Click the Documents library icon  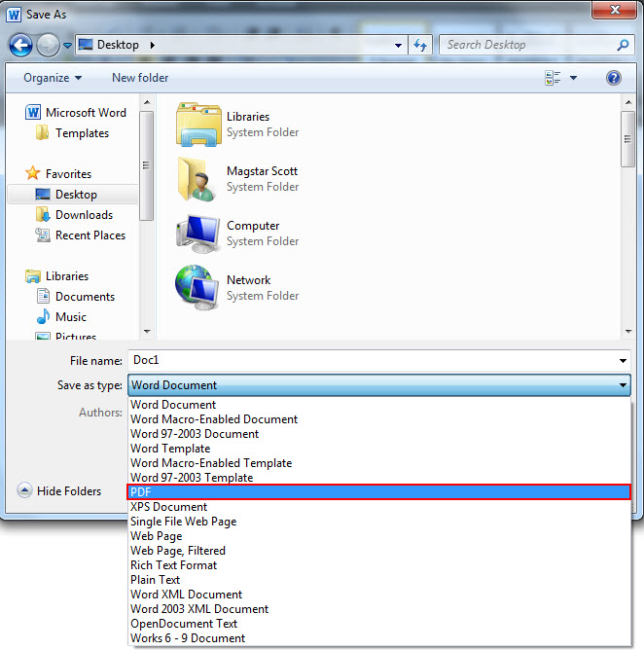coord(43,297)
